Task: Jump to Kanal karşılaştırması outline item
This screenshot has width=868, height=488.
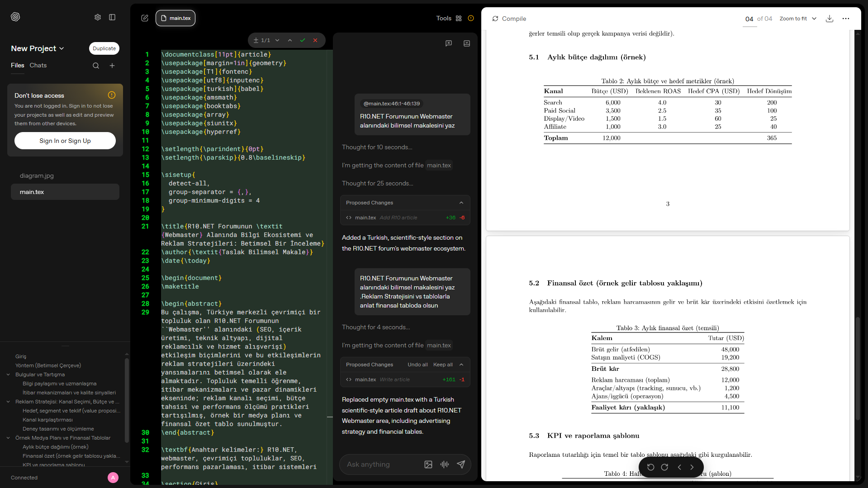Action: point(47,420)
